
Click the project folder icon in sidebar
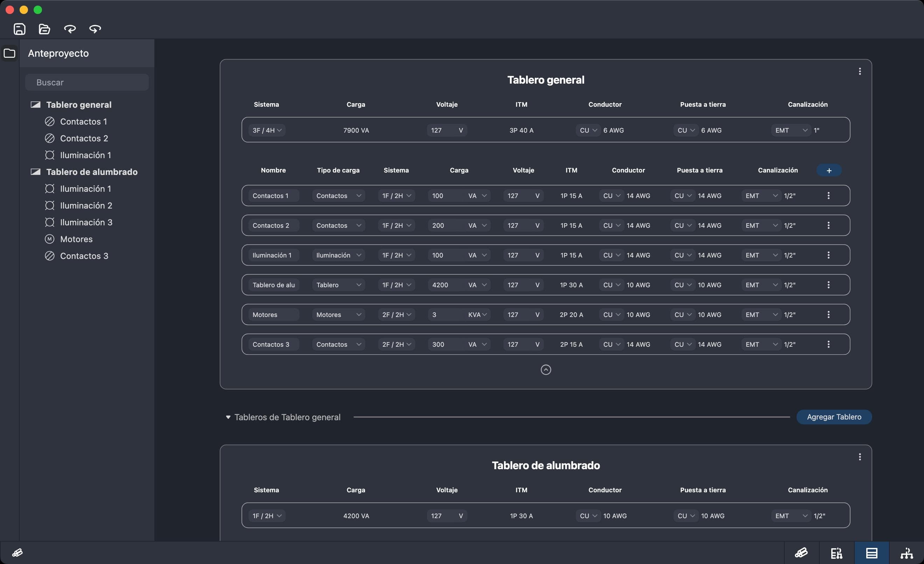pos(9,53)
